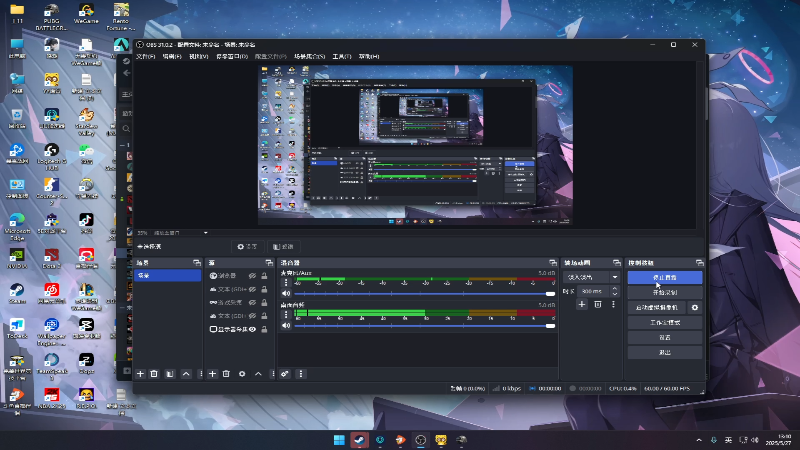Remove scene transition with trash icon
800x450 pixels.
tap(598, 305)
